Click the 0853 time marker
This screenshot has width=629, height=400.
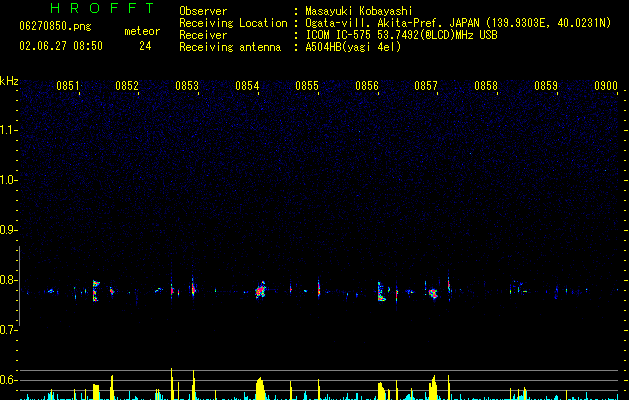tap(187, 86)
